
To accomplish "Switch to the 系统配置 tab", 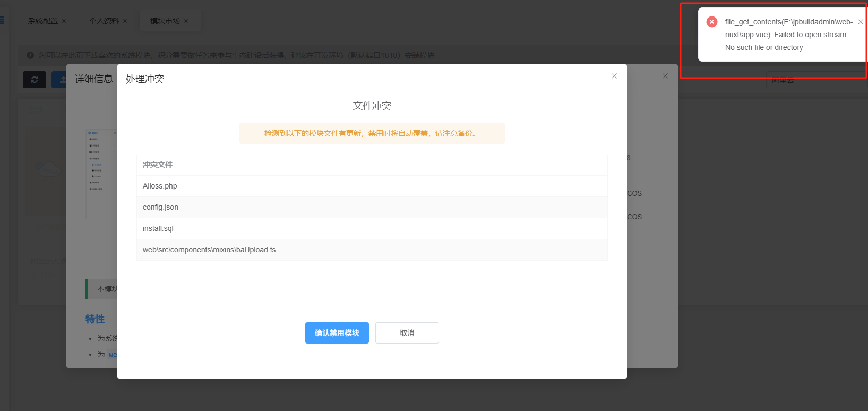I will pos(43,21).
